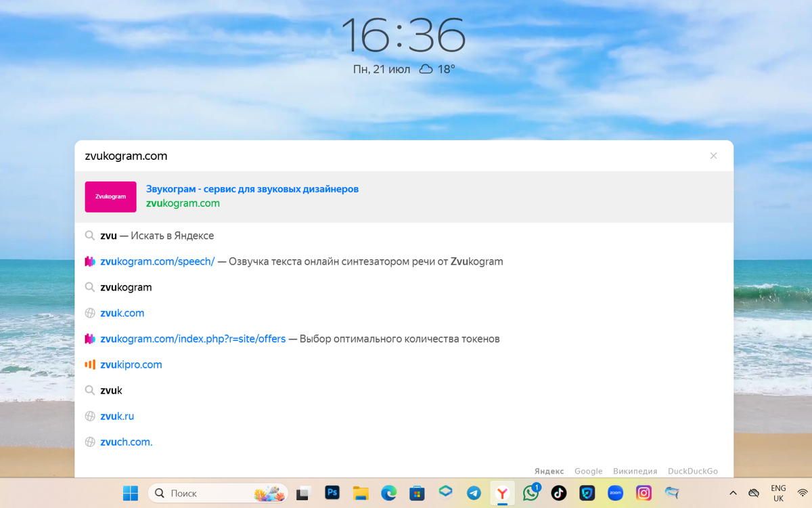Select the orange Zvukipro icon in suggestions
This screenshot has height=508, width=812.
point(90,364)
